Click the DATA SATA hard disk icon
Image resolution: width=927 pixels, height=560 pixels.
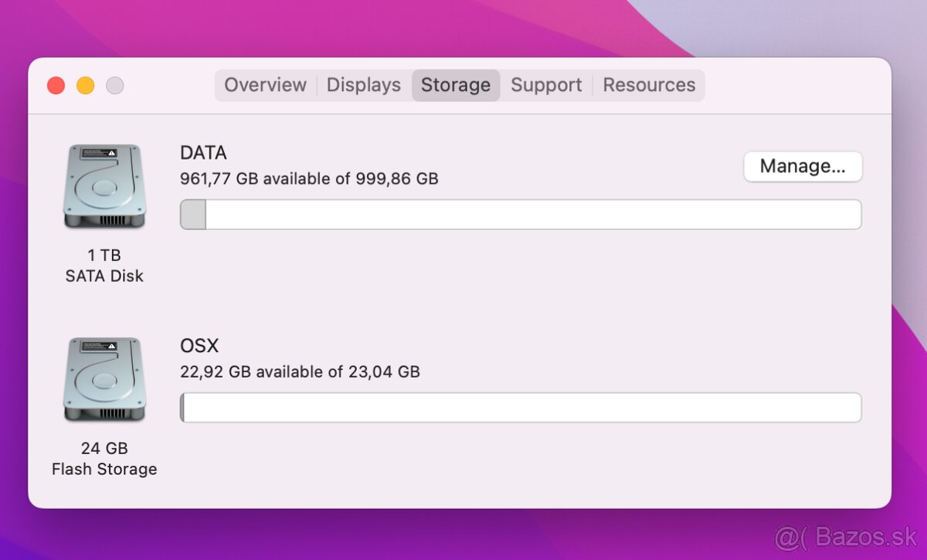(104, 186)
